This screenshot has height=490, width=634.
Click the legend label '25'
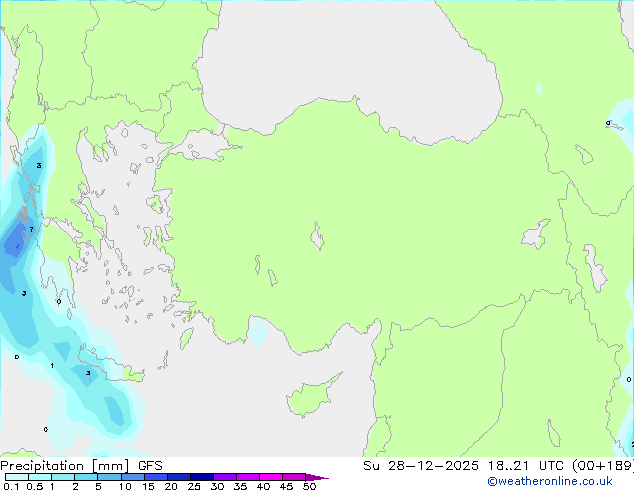click(194, 486)
